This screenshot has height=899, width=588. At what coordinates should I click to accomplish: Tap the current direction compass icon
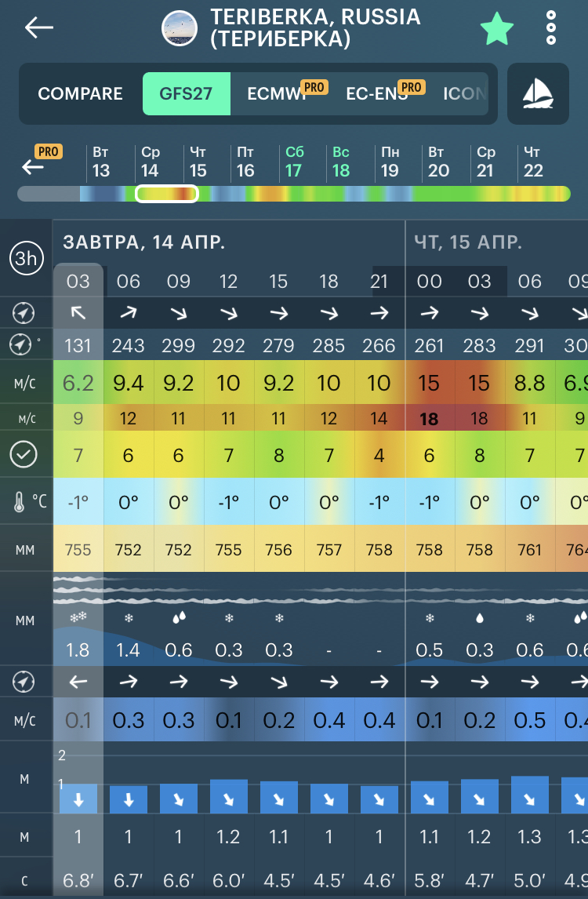pyautogui.click(x=24, y=682)
